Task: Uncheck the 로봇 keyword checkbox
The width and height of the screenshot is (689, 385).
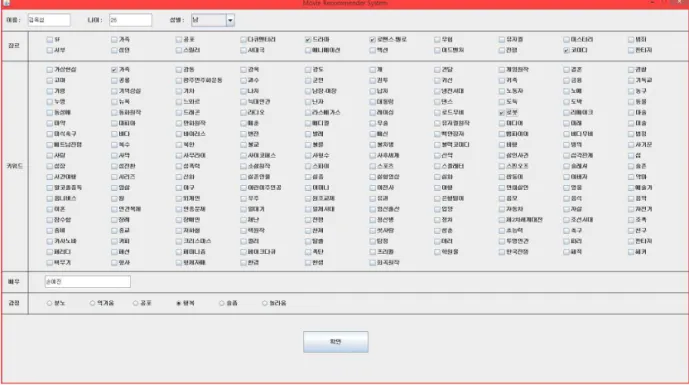Action: click(x=502, y=113)
